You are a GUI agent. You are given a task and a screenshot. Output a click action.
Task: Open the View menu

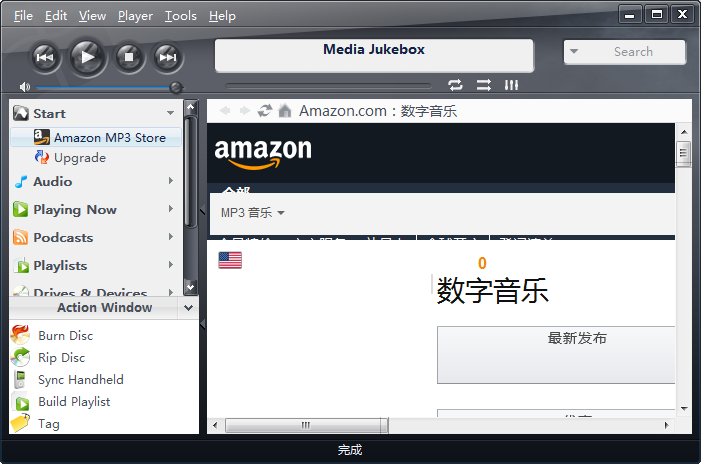93,16
